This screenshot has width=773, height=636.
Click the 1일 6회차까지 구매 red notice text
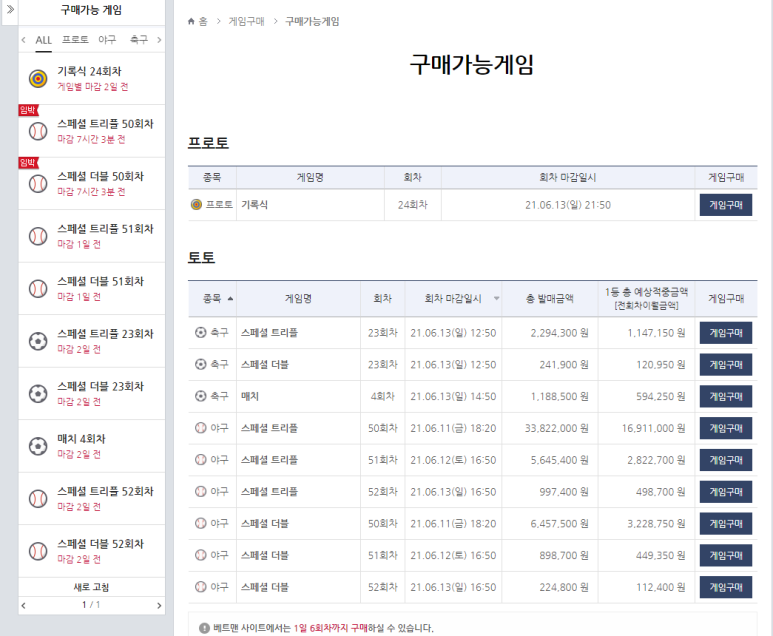click(x=331, y=628)
